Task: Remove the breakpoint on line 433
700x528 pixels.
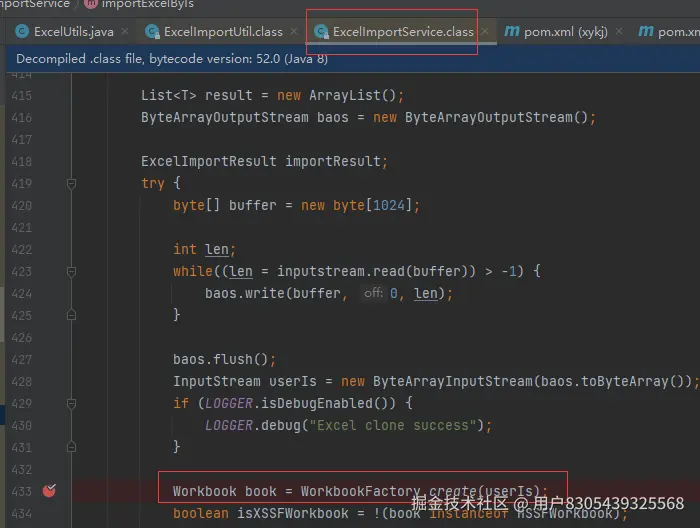Action: (49, 491)
